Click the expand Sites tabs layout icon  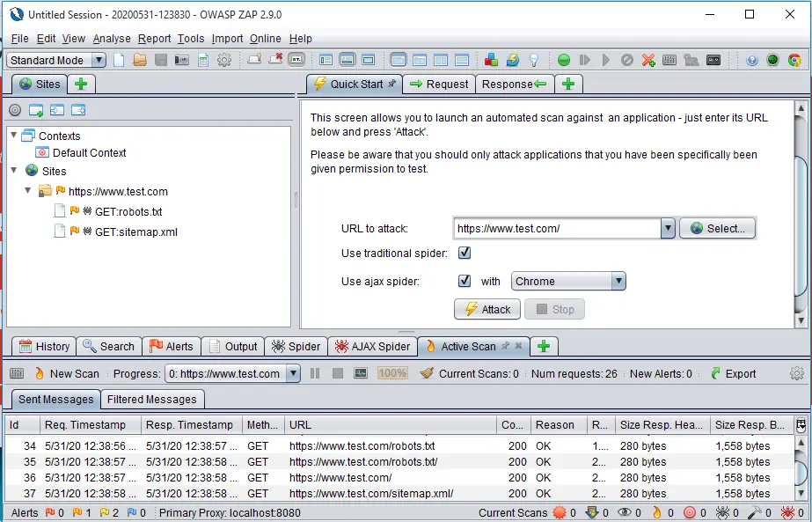[326, 60]
